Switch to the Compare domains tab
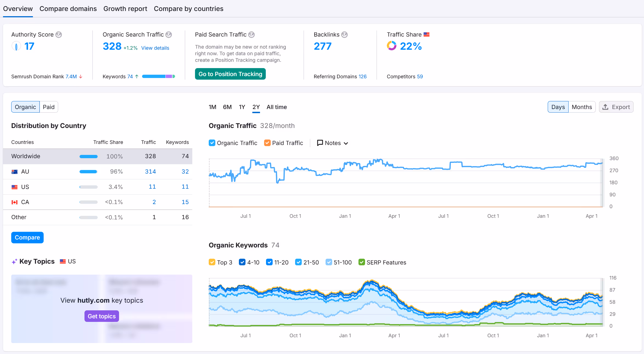Viewport: 644px width, 354px height. coord(68,9)
